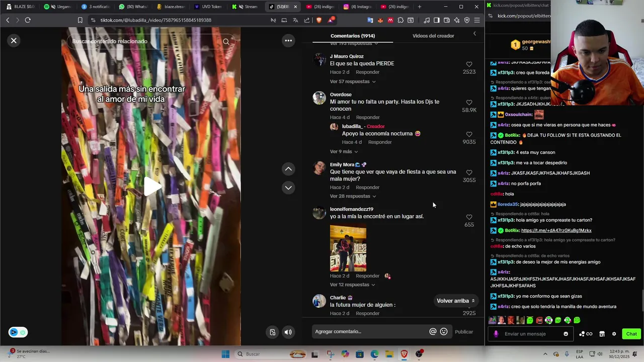Open the Windows Start menu
The image size is (644, 362).
click(x=225, y=354)
